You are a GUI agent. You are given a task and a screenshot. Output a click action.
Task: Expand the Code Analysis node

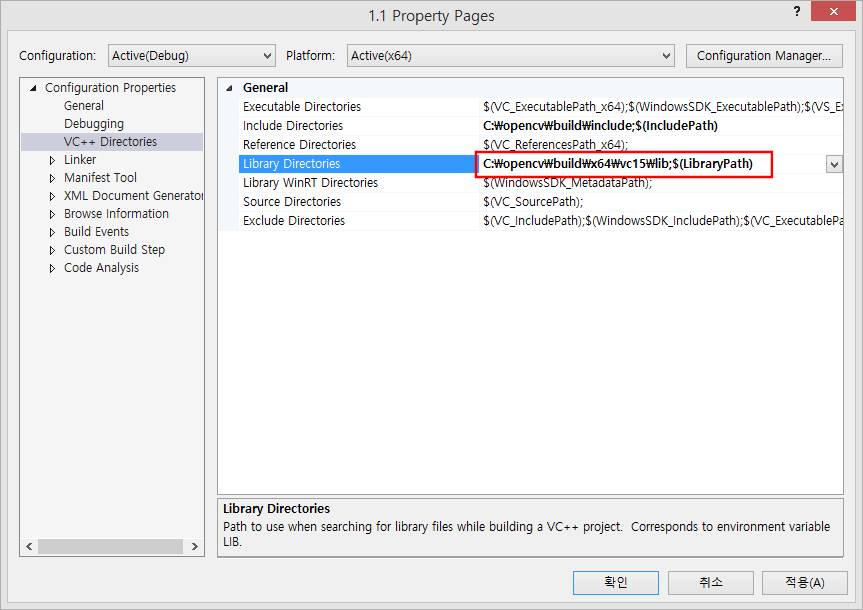[x=53, y=268]
